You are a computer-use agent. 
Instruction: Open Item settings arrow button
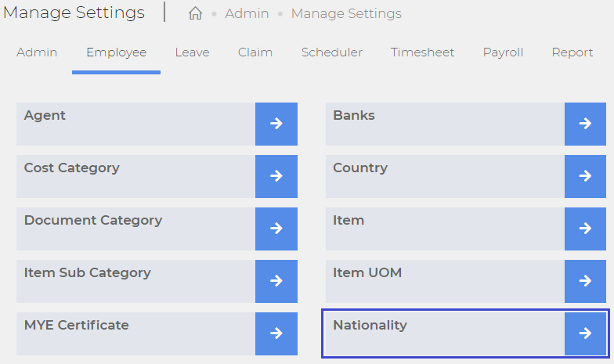pos(585,229)
